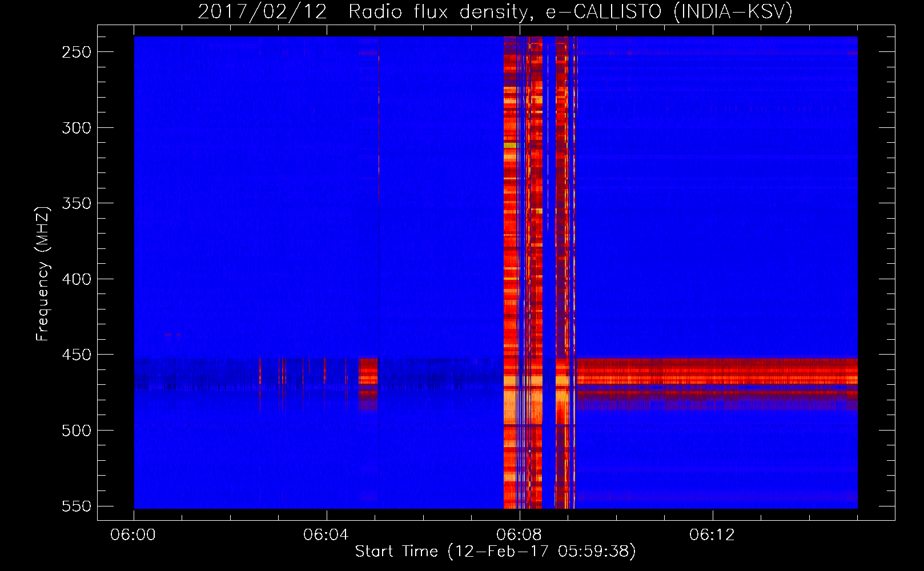Click the 06:04 time tick label
Image resolution: width=924 pixels, height=571 pixels.
pyautogui.click(x=326, y=535)
